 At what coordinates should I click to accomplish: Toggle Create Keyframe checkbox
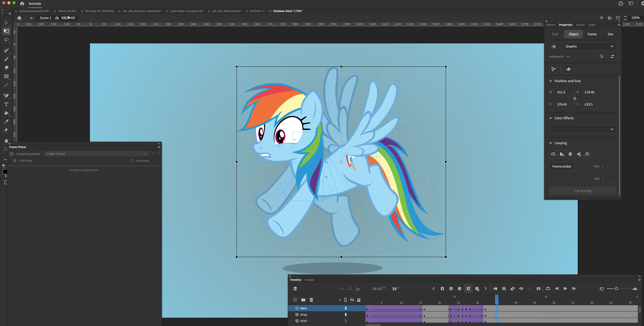(12, 154)
